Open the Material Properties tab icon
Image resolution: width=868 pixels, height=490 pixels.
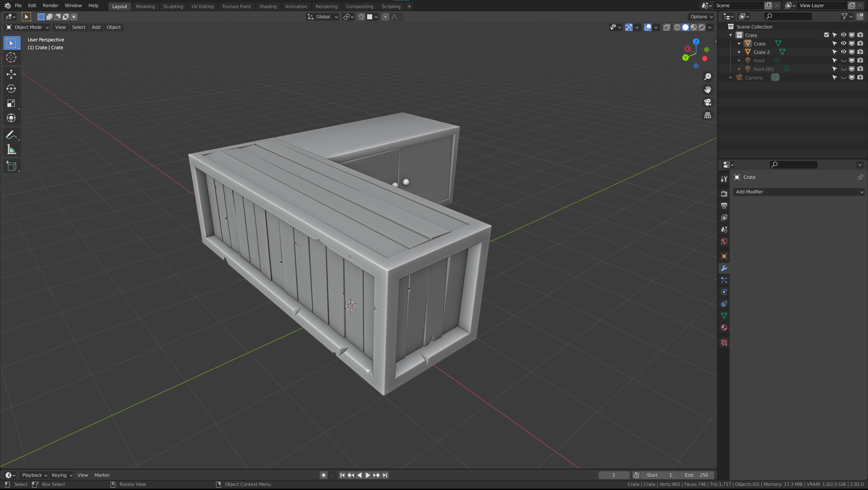(x=724, y=328)
